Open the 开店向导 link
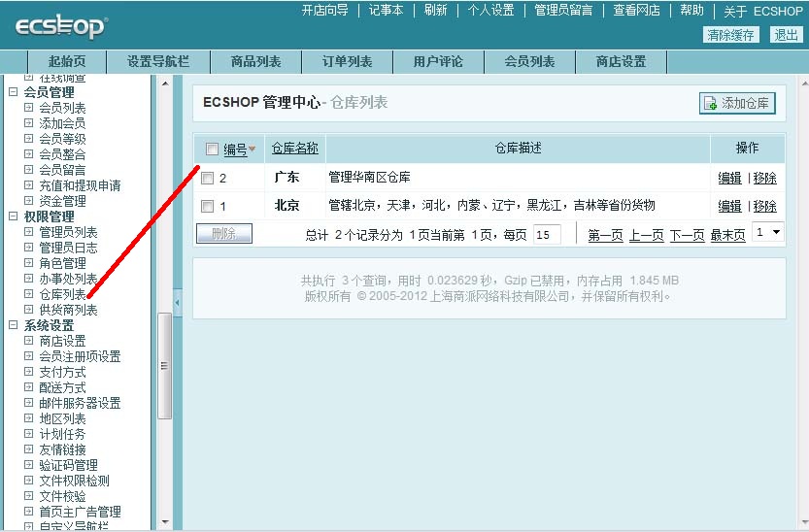The width and height of the screenshot is (809, 532). pyautogui.click(x=325, y=11)
